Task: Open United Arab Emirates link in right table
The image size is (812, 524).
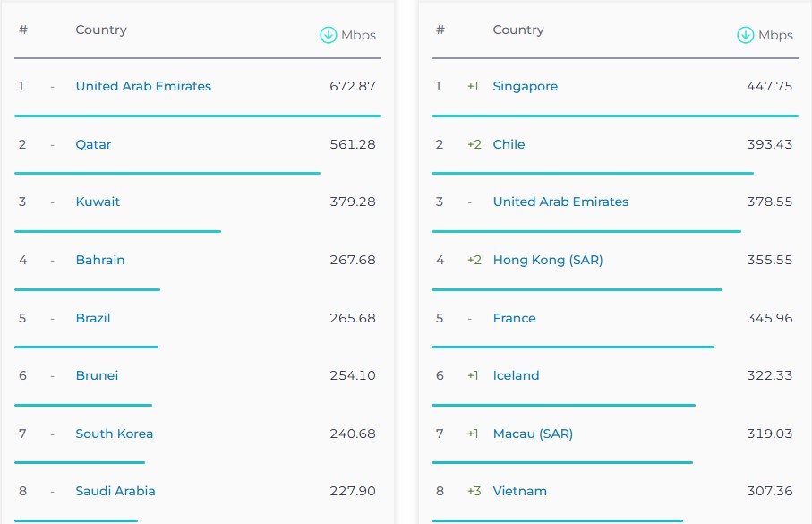Action: click(560, 202)
